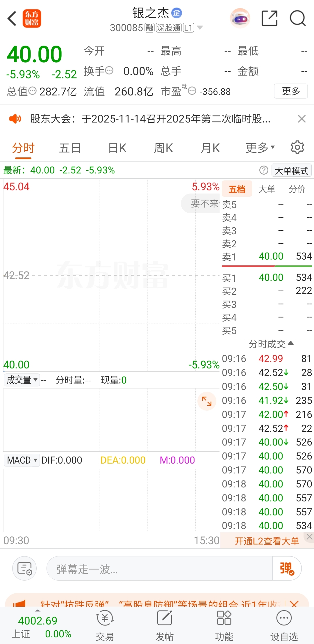Tap trade row 09:16 42.99

(267, 359)
